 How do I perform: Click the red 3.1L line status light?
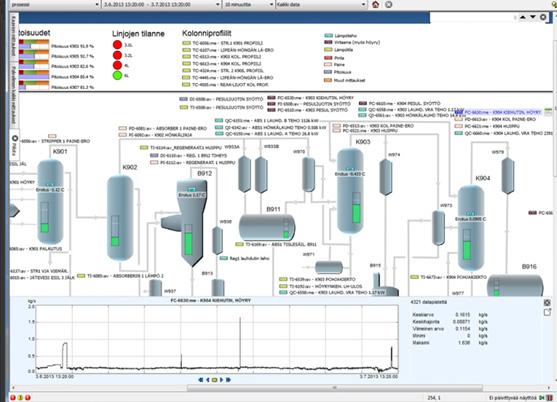click(x=118, y=45)
